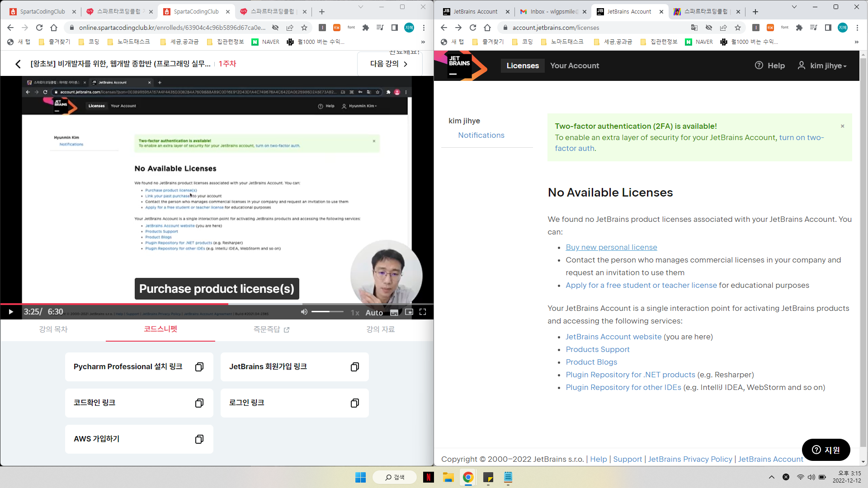Open new tab in Sparta window
Image resolution: width=868 pixels, height=488 pixels.
point(322,12)
